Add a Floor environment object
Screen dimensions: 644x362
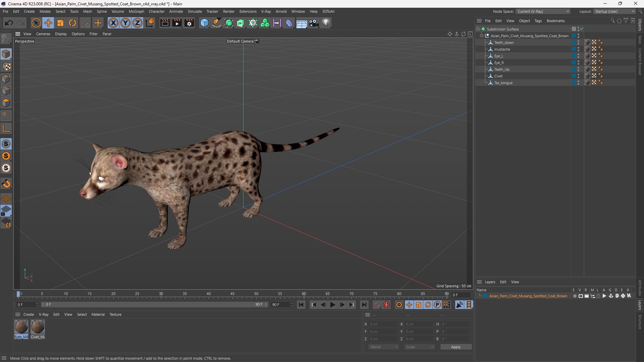click(302, 23)
